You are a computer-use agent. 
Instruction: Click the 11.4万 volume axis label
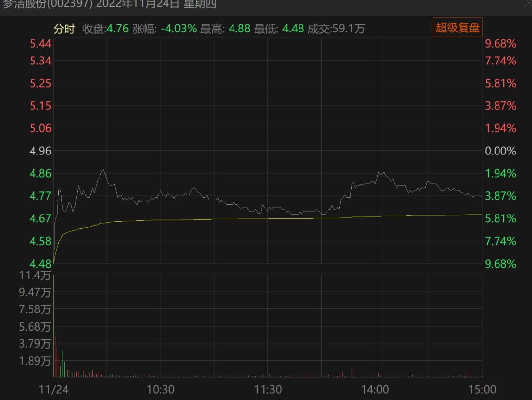(x=35, y=275)
